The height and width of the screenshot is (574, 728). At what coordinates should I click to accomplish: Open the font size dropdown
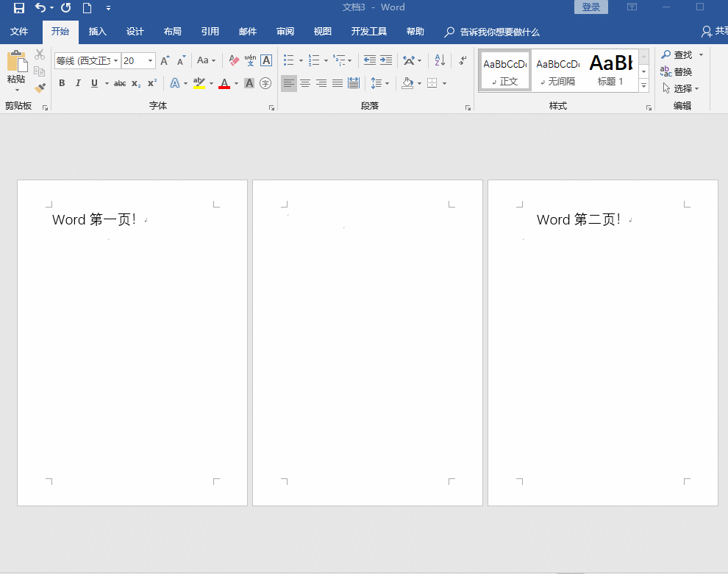151,61
